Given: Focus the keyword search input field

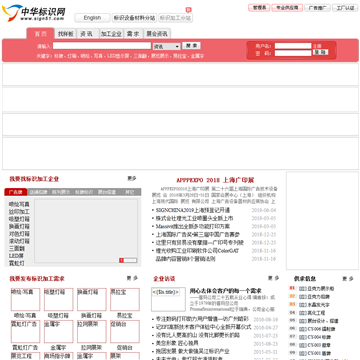Looking at the screenshot, I should pyautogui.click(x=102, y=46).
